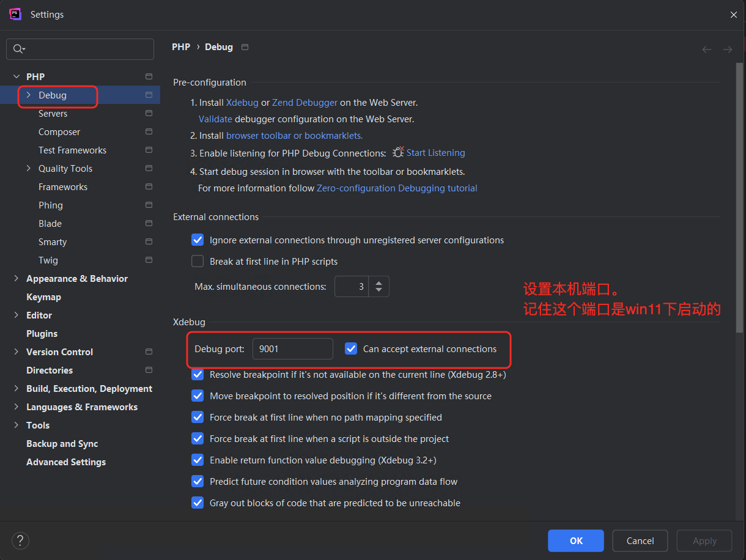
Task: Collapse the PHP tree node
Action: click(17, 76)
